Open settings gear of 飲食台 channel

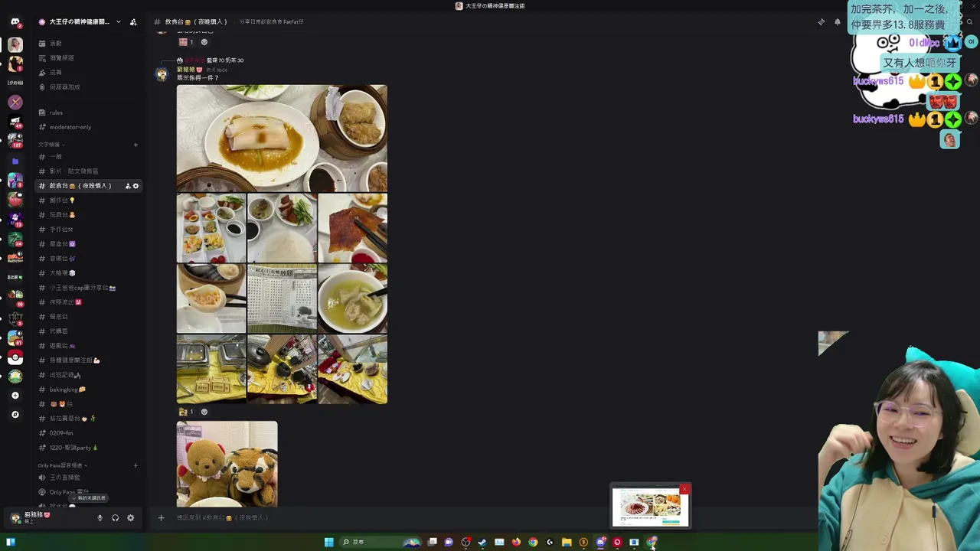tap(136, 186)
